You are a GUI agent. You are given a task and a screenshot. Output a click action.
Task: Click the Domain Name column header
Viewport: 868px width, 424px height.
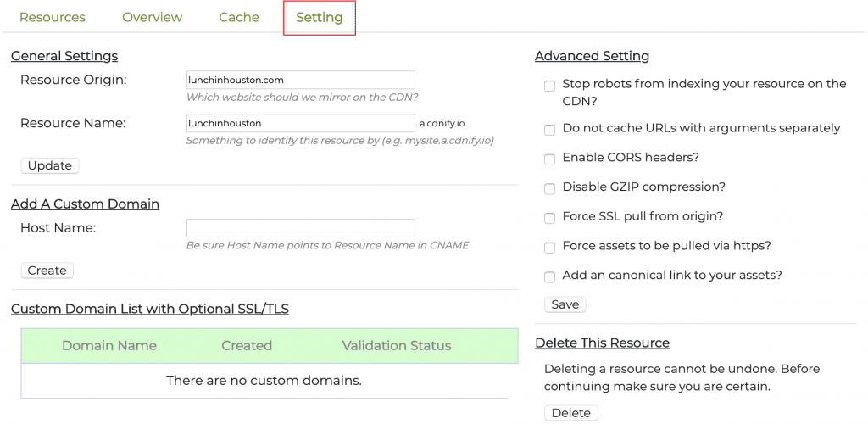109,346
